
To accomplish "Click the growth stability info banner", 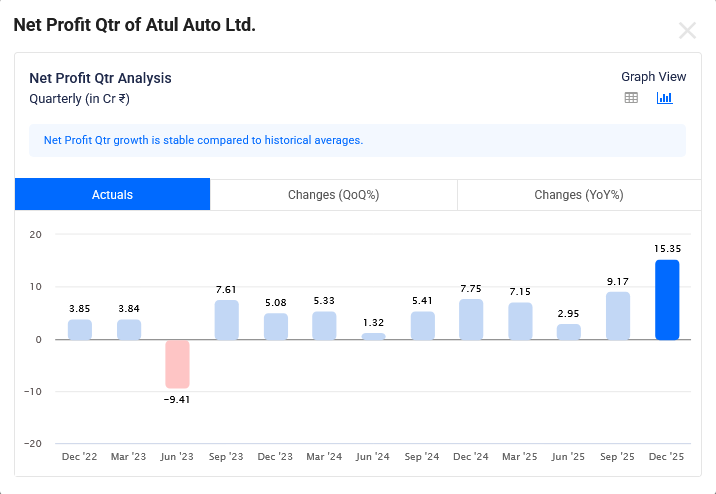I will tap(357, 141).
